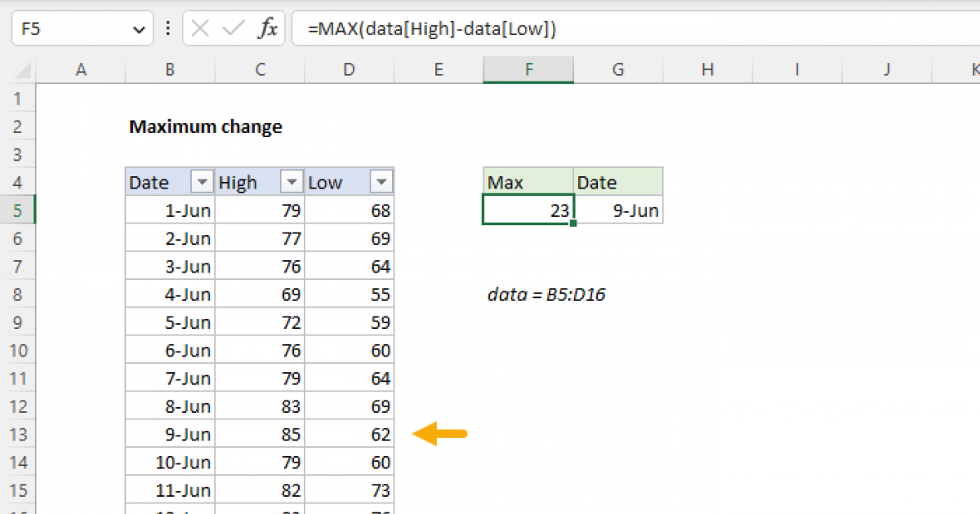
Task: Select the 9-Jun result cell in column G
Action: [618, 210]
